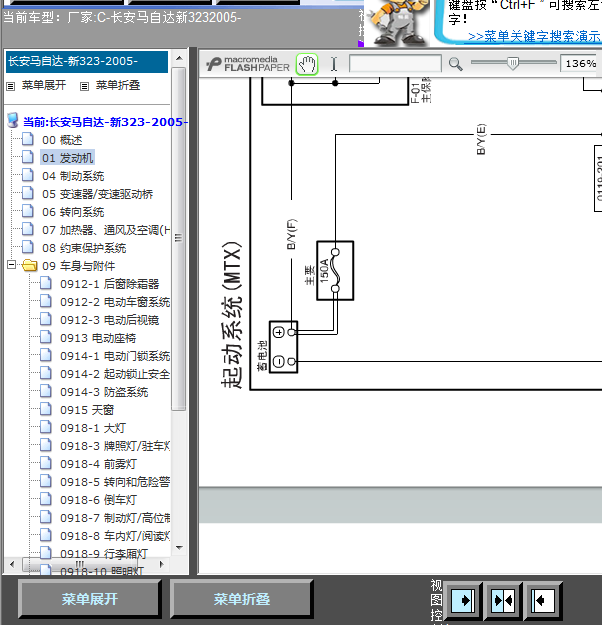This screenshot has width=602, height=625.
Task: Click the macromedia FlashPaper logo
Action: point(248,64)
